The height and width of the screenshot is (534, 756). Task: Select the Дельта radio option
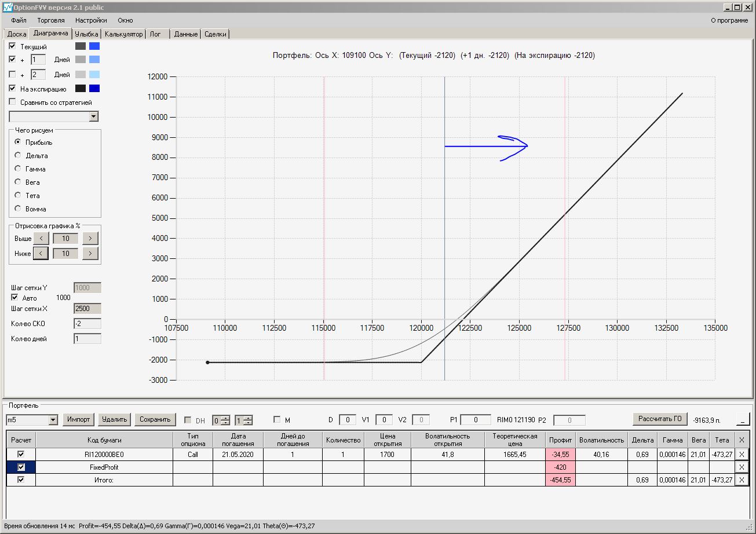18,155
